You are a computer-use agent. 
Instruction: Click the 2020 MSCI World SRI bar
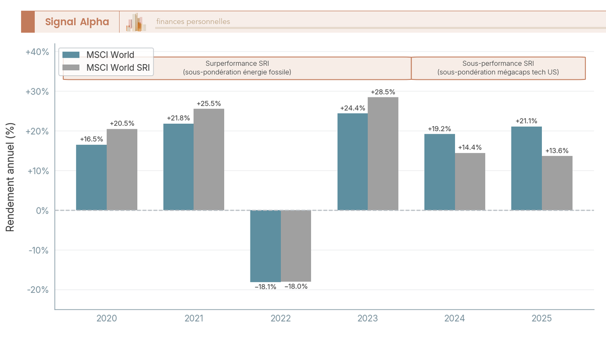pyautogui.click(x=122, y=170)
